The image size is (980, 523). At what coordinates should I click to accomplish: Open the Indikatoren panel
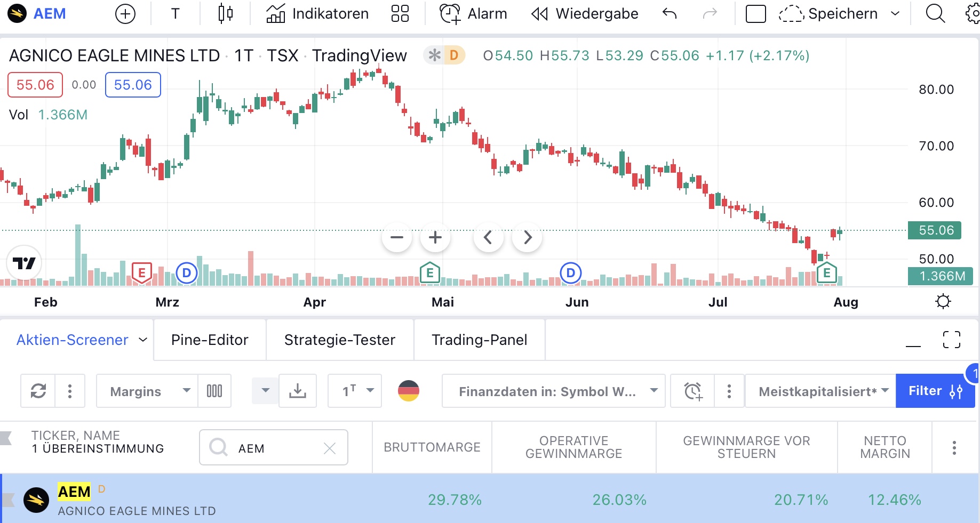[x=318, y=14]
